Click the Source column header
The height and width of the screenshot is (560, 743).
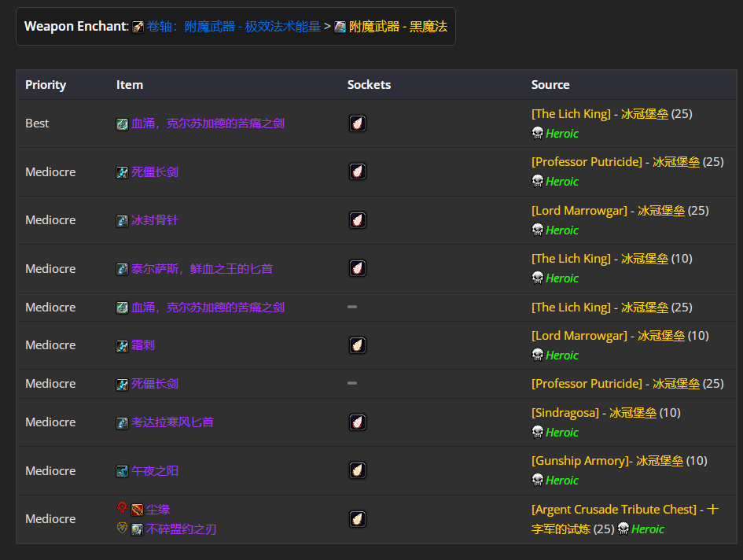pos(550,85)
